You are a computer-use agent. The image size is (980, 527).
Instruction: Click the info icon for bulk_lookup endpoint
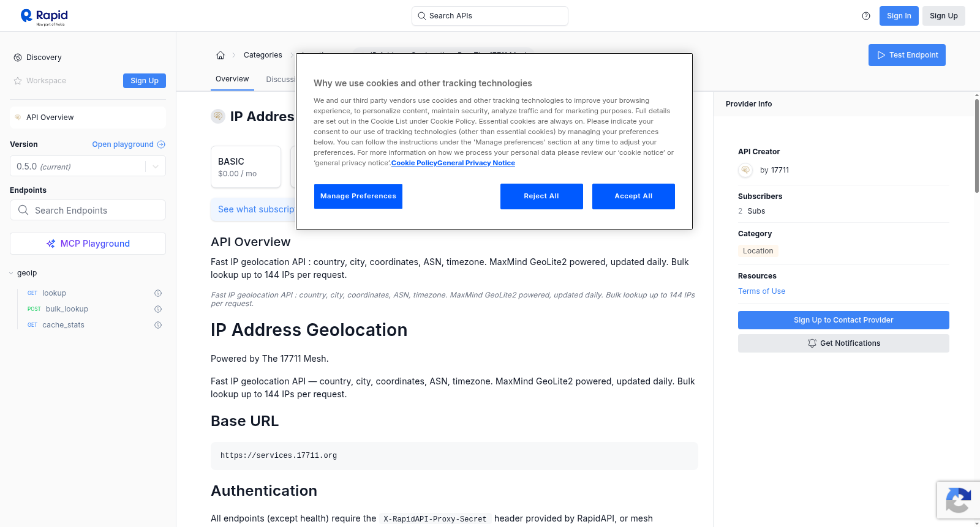[x=158, y=309]
